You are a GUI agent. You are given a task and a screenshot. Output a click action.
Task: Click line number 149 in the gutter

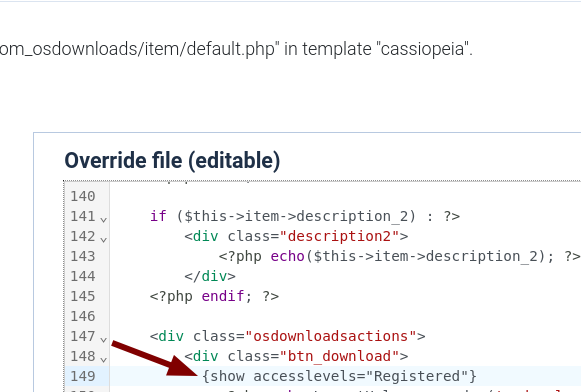83,376
